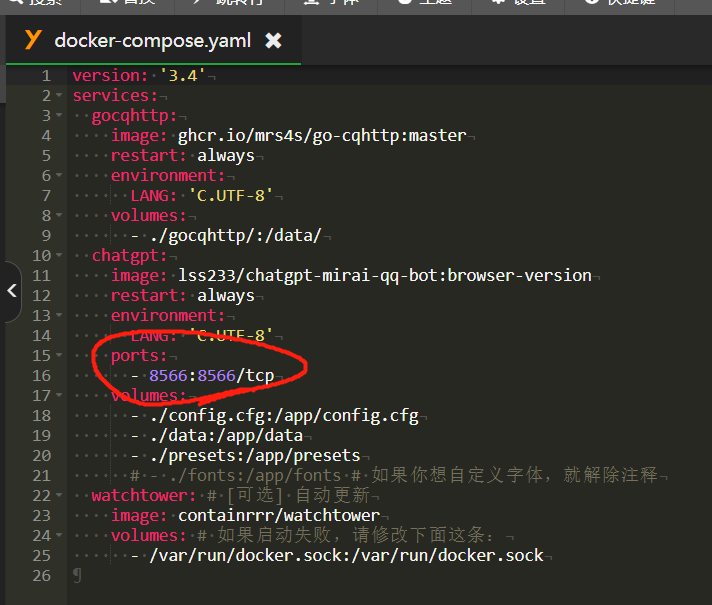Collapse the volumes block at line 8
712x605 pixels.
pos(59,215)
